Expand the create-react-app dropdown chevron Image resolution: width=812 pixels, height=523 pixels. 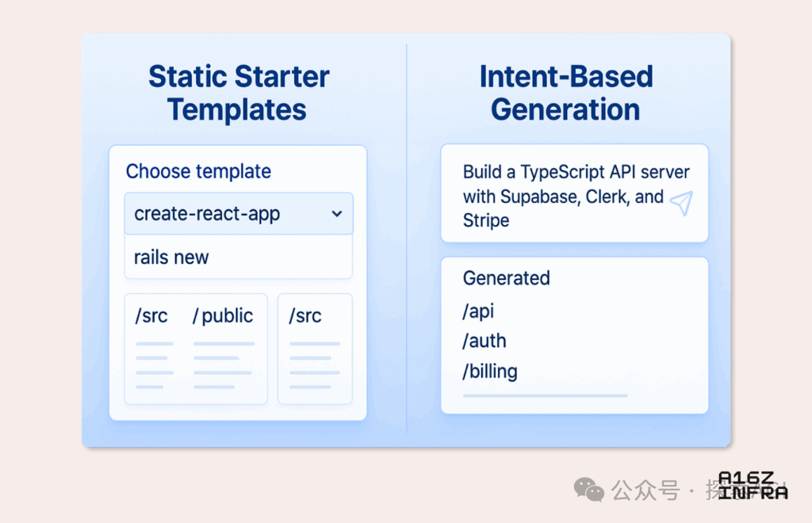337,214
